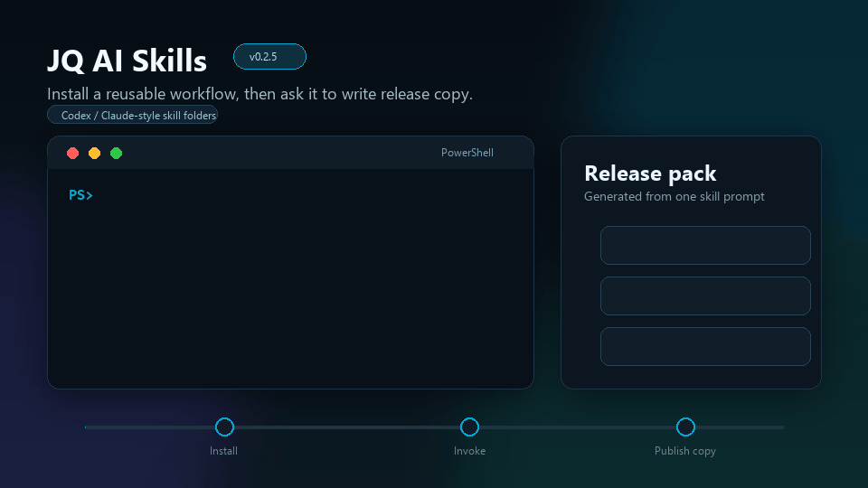This screenshot has height=488, width=868.
Task: Click the Publish copy label under the timeline
Action: pyautogui.click(x=685, y=451)
